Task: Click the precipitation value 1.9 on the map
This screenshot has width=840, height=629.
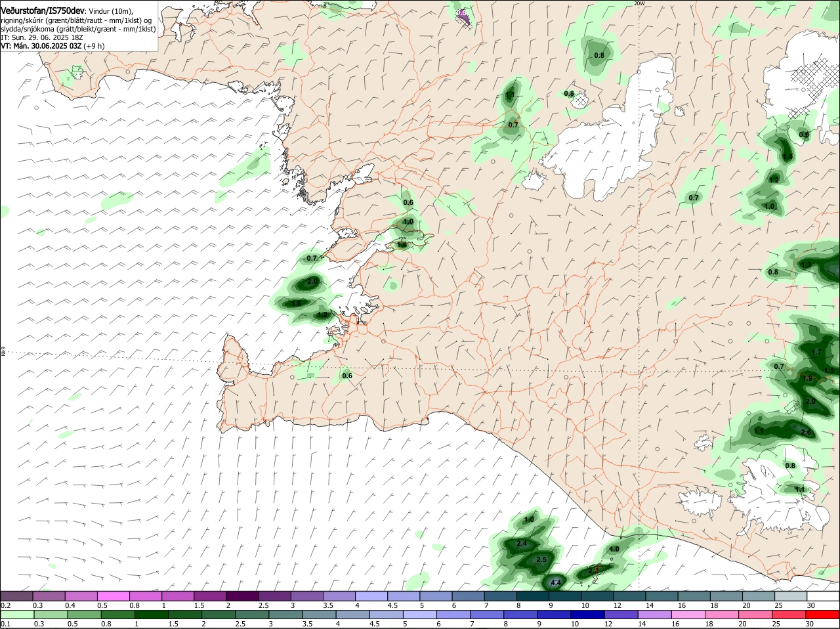Action: [x=808, y=378]
